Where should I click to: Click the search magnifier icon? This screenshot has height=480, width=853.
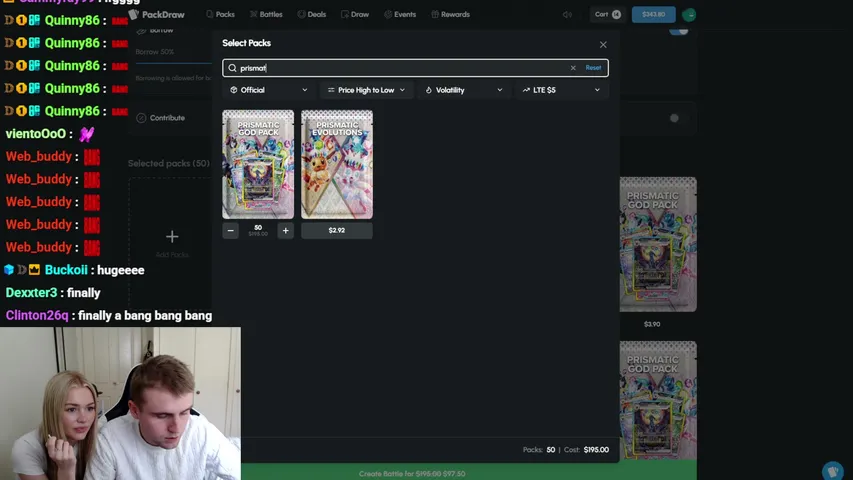click(x=232, y=68)
